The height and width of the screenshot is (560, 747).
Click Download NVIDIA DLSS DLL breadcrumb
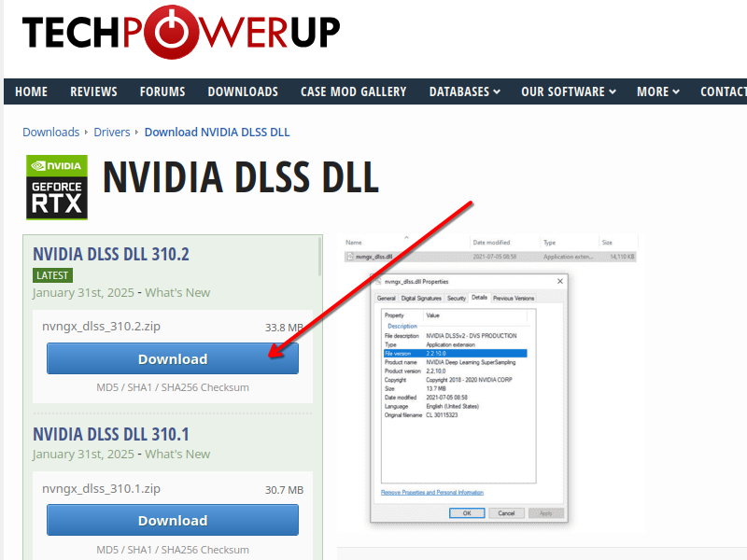pyautogui.click(x=218, y=132)
